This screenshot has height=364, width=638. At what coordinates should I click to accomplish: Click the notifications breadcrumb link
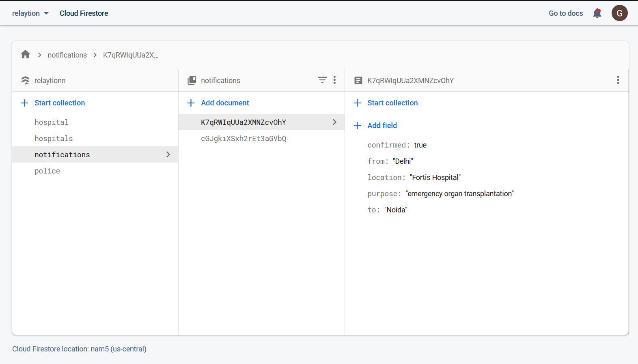coord(67,55)
